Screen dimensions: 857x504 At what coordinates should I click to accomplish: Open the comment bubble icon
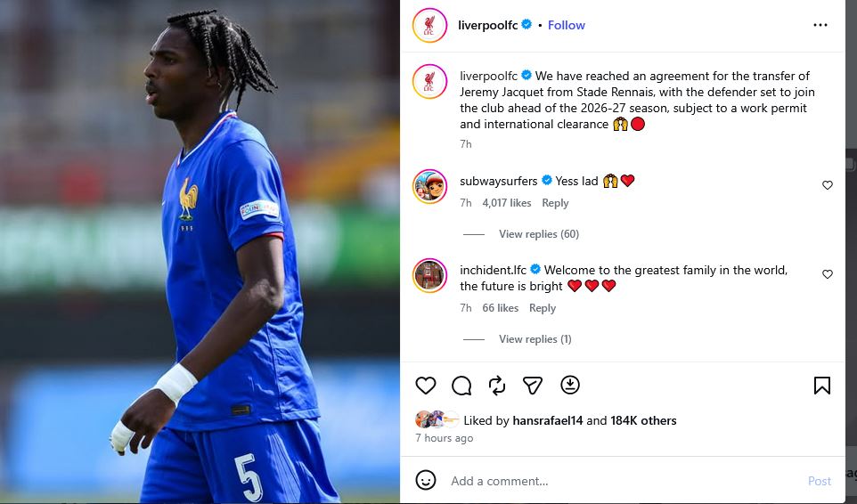(461, 386)
